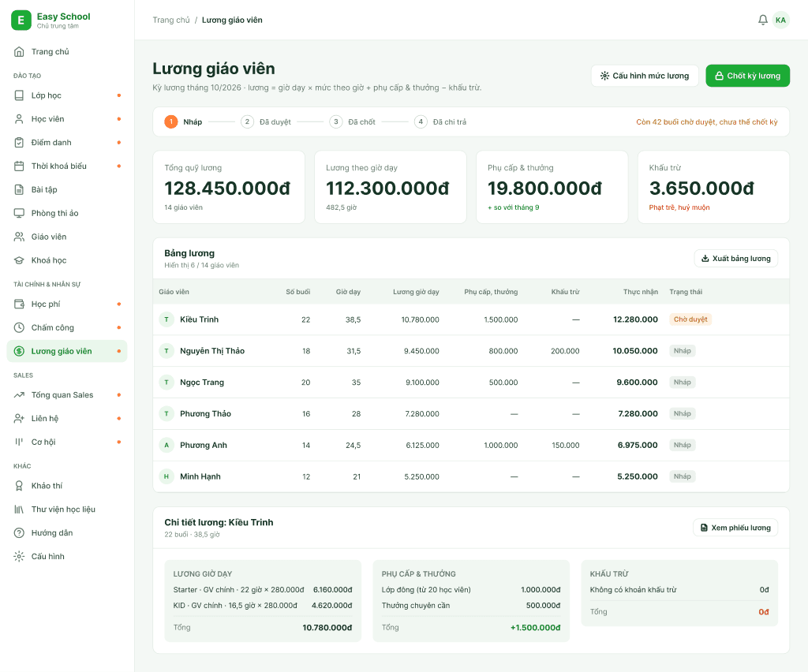This screenshot has height=672, width=808.
Task: Click Xuất bảng lương export button
Action: pyautogui.click(x=736, y=259)
